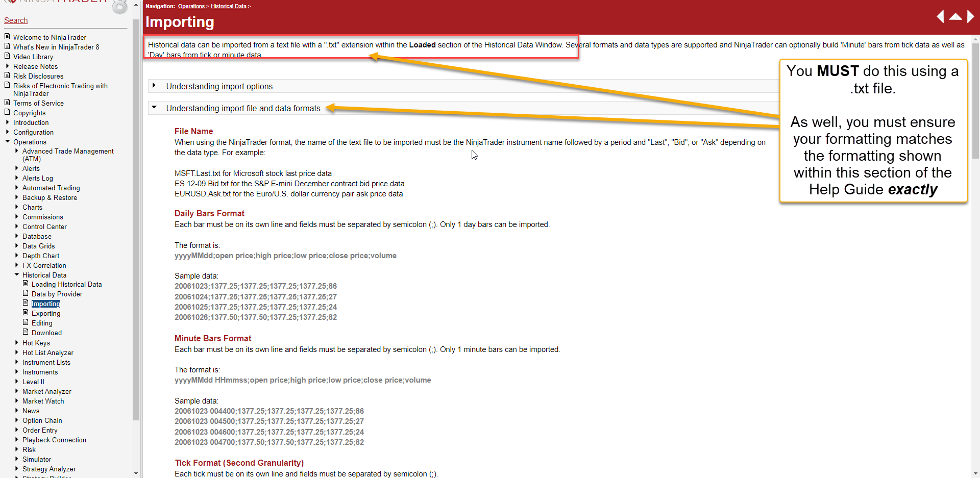The width and height of the screenshot is (980, 478).
Task: Open the FX Correlation section
Action: click(44, 265)
